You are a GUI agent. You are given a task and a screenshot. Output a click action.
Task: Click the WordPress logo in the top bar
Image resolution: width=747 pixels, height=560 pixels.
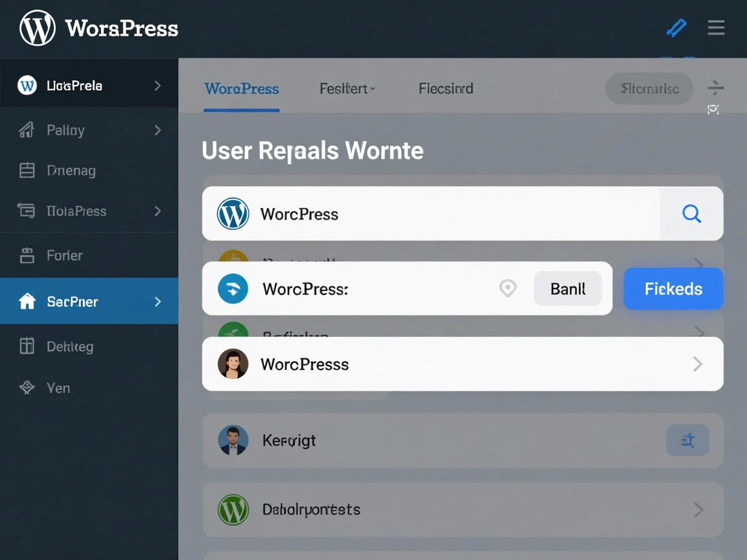pos(37,28)
